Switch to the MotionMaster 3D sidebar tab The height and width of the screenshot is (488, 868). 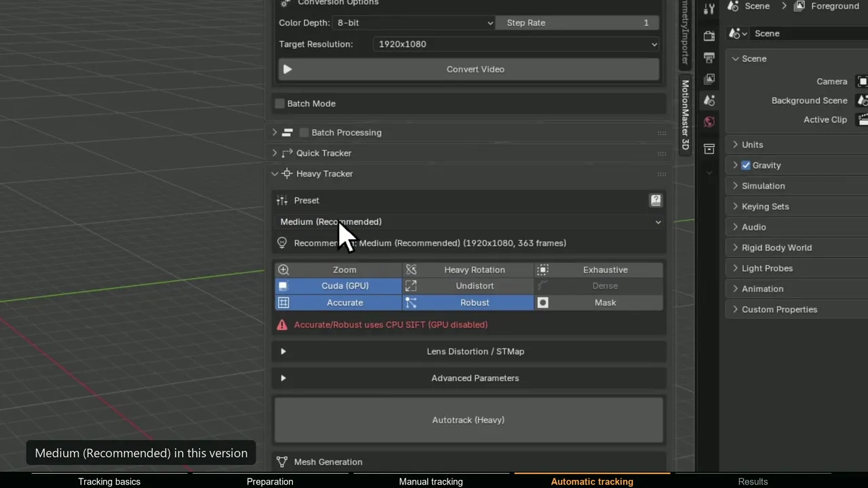(x=686, y=115)
